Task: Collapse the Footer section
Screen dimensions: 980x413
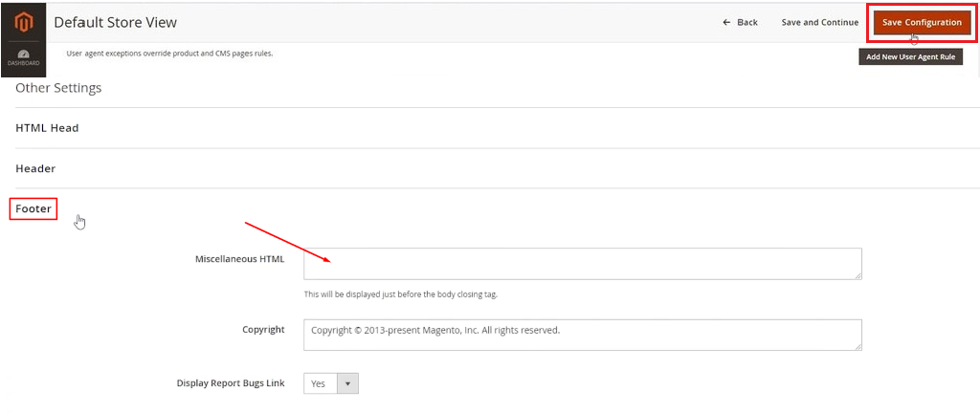Action: [33, 208]
